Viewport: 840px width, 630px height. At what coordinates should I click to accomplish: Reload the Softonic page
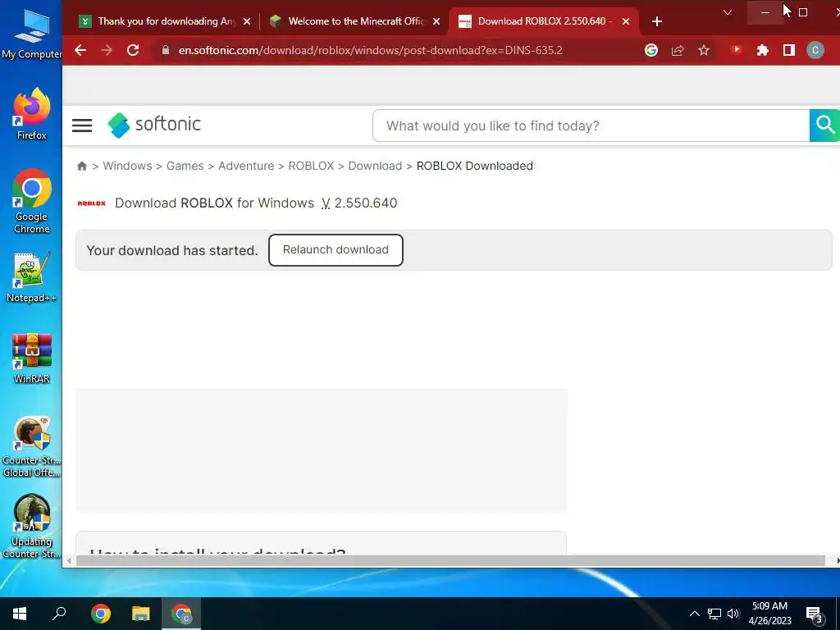tap(133, 50)
